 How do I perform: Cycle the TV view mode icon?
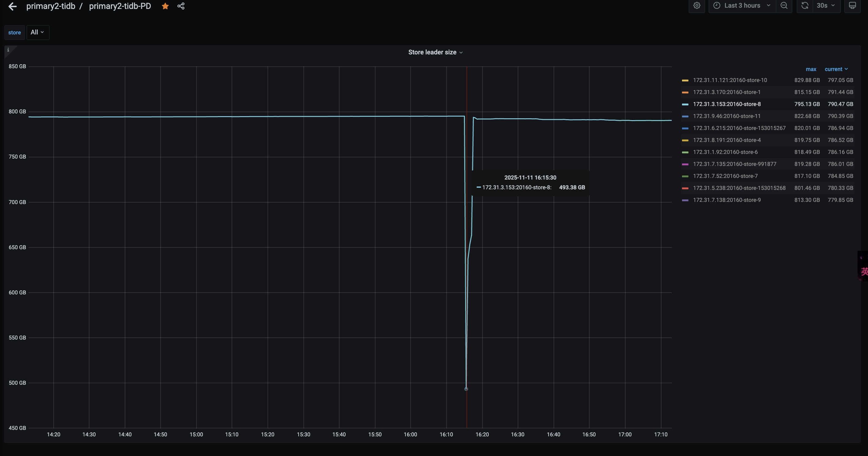(x=852, y=6)
